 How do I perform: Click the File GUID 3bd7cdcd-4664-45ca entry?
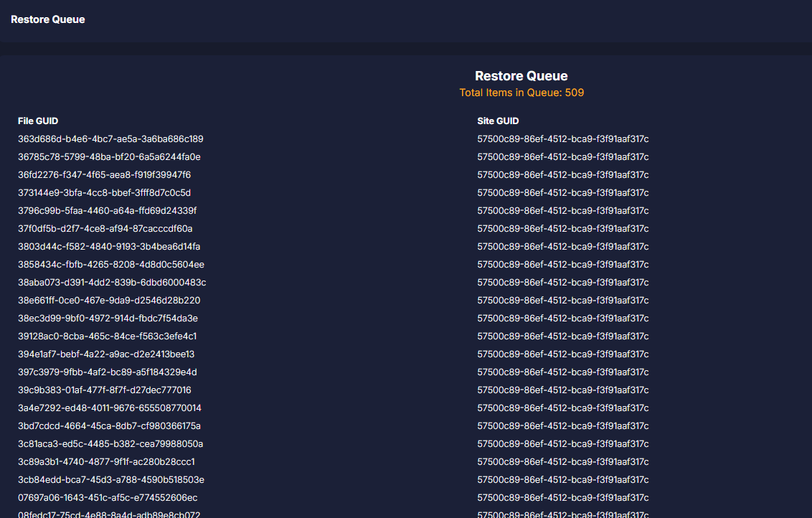tap(109, 426)
